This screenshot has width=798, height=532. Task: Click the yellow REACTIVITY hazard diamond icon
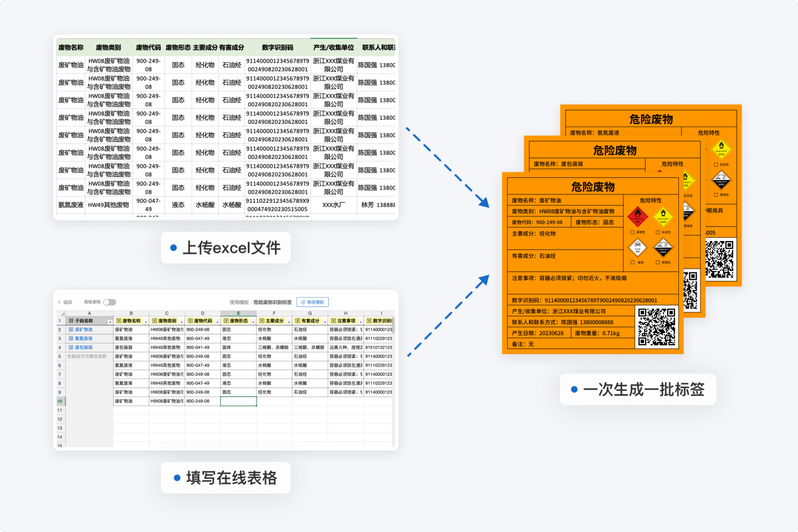[x=663, y=217]
